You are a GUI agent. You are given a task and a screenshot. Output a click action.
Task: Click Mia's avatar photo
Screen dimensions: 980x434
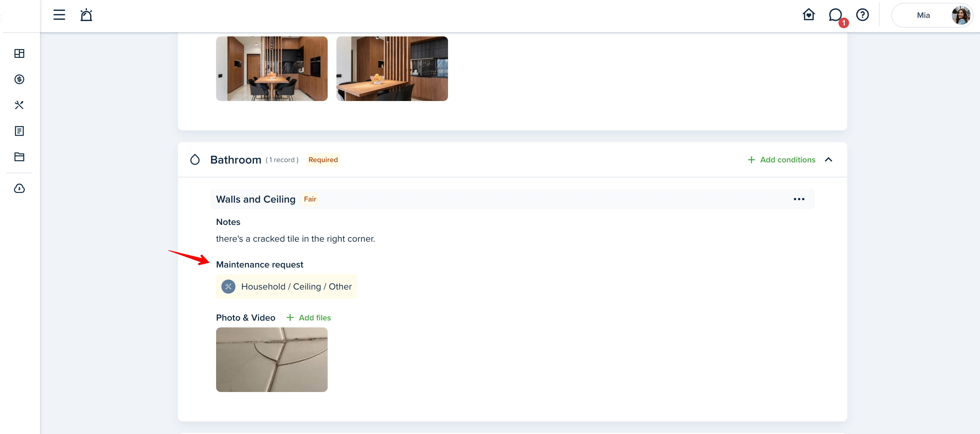point(961,15)
